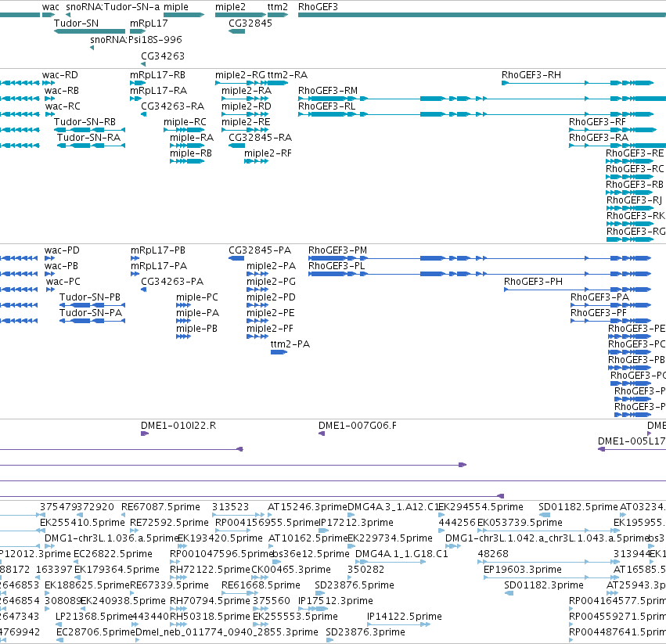Select EST CK00465.3prime
The image size is (666, 644).
pos(260,577)
